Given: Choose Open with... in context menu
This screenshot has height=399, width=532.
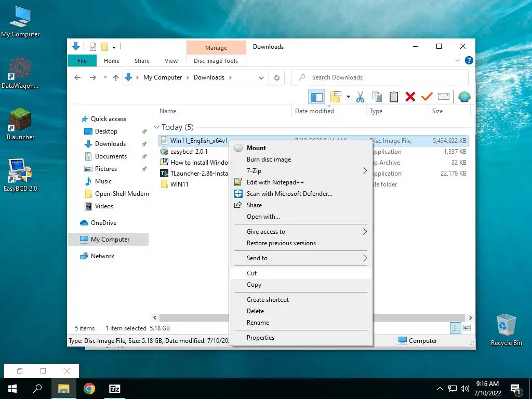Looking at the screenshot, I should 301,217.
